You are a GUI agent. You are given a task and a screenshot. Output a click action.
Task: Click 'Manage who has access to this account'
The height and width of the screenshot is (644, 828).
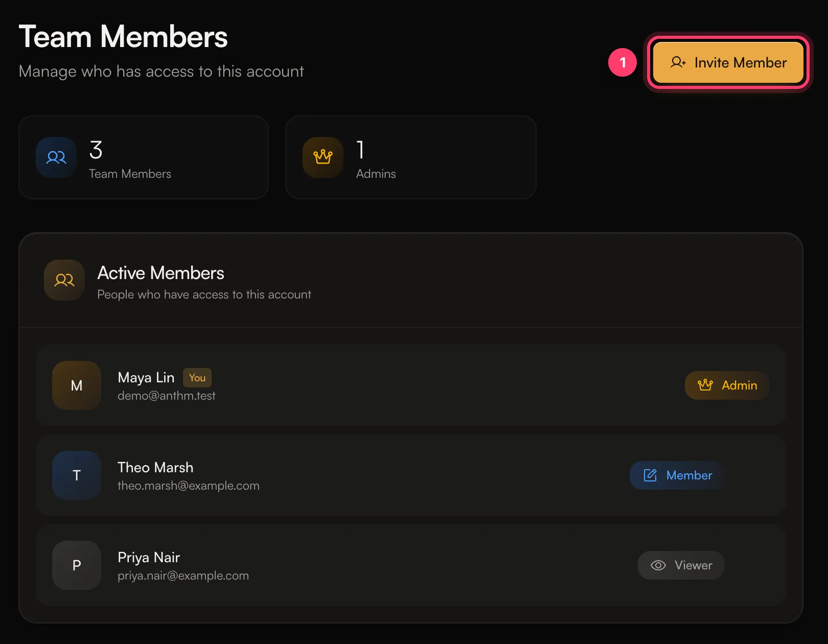(162, 72)
